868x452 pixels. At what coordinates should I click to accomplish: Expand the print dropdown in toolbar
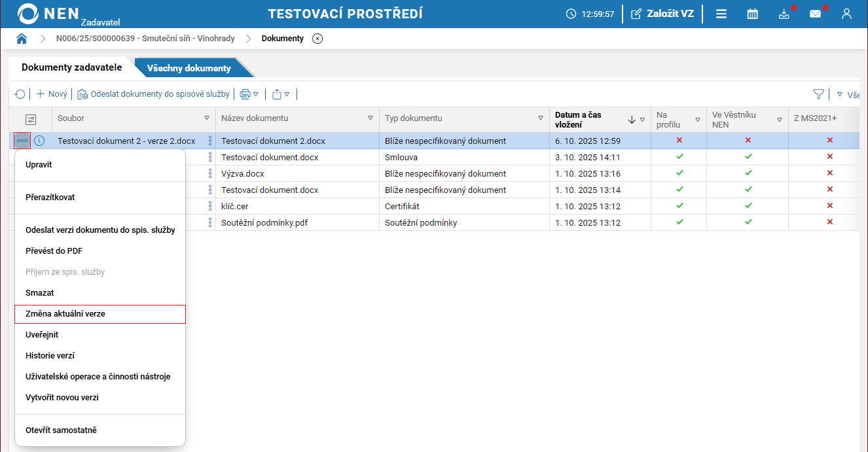pos(249,94)
